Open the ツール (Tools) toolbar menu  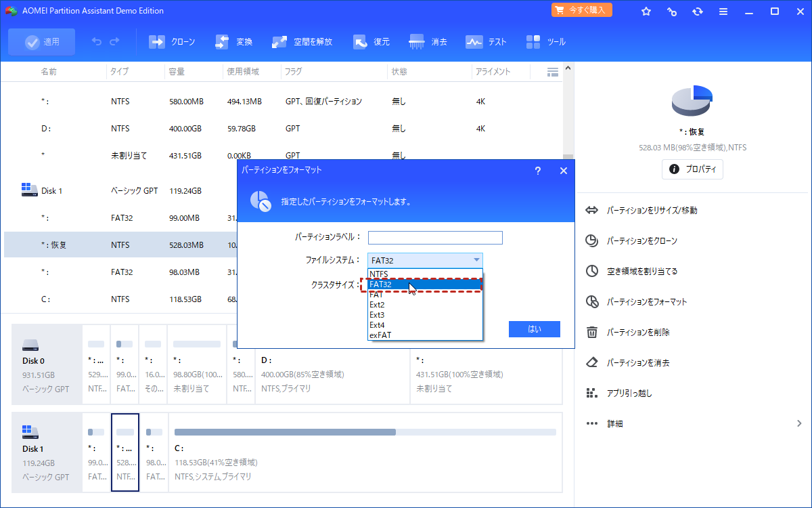[533, 42]
